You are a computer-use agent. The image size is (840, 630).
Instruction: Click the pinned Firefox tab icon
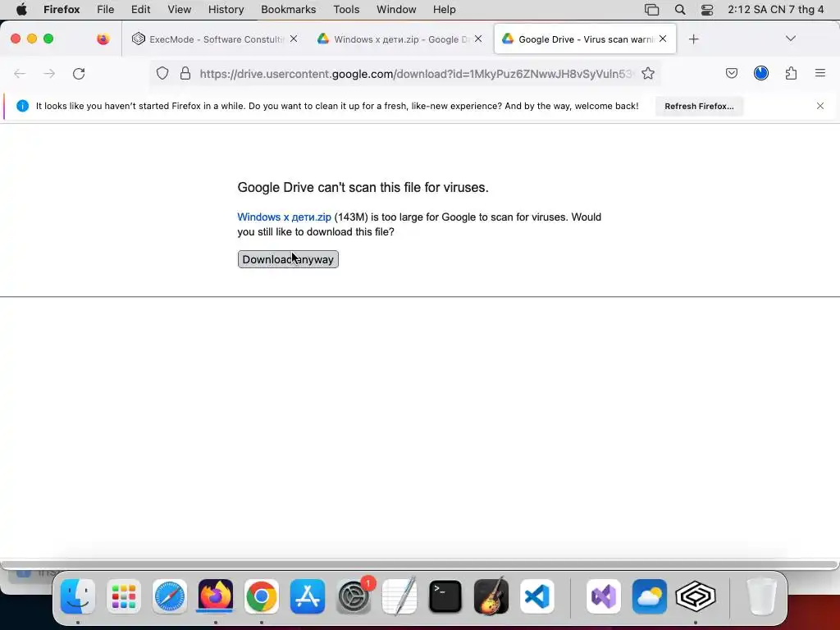pos(103,39)
